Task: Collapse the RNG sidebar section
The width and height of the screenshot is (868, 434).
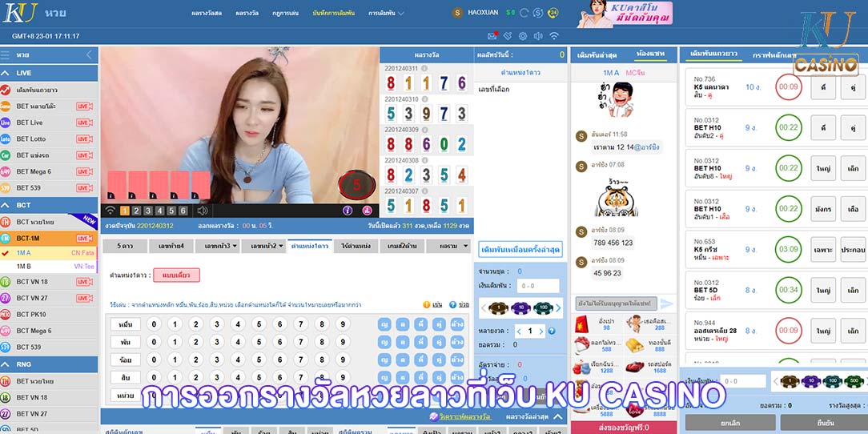Action: coord(6,364)
